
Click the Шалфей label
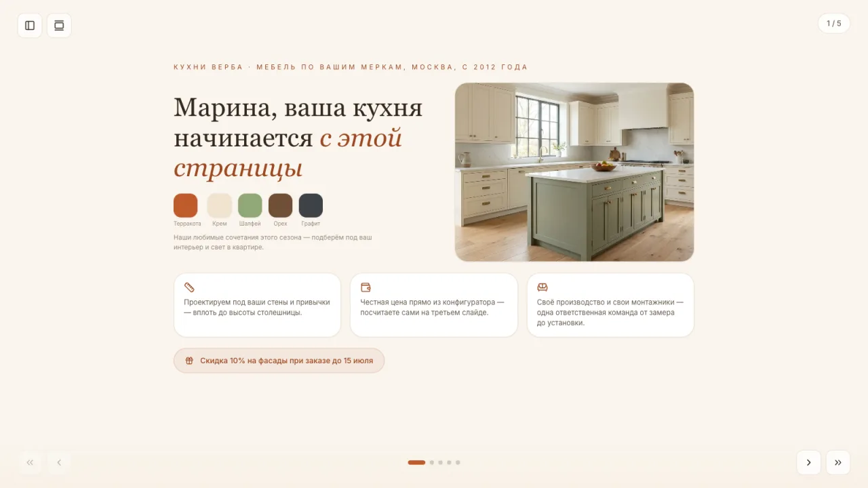pyautogui.click(x=250, y=224)
